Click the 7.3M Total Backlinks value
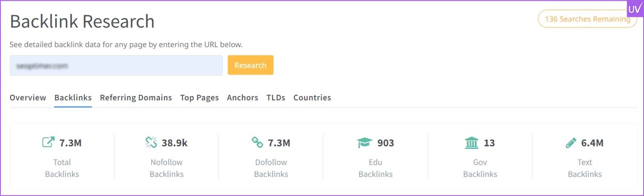Image resolution: width=644 pixels, height=196 pixels. [70, 143]
